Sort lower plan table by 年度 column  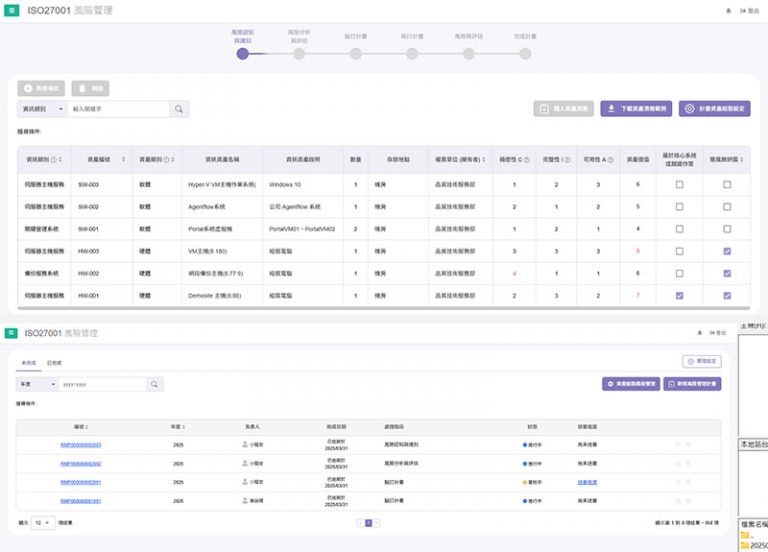184,427
